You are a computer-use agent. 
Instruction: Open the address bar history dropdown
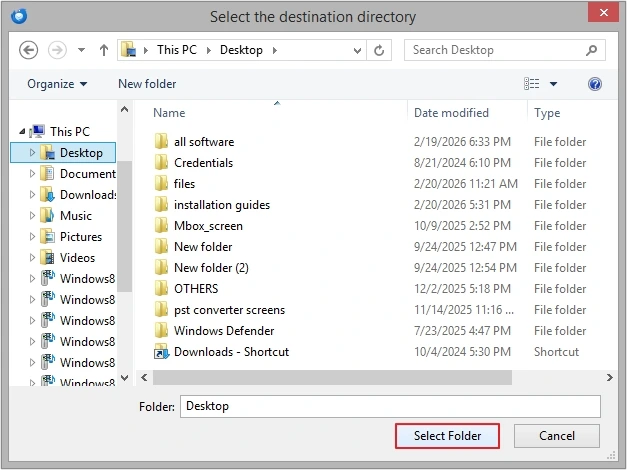pyautogui.click(x=357, y=50)
